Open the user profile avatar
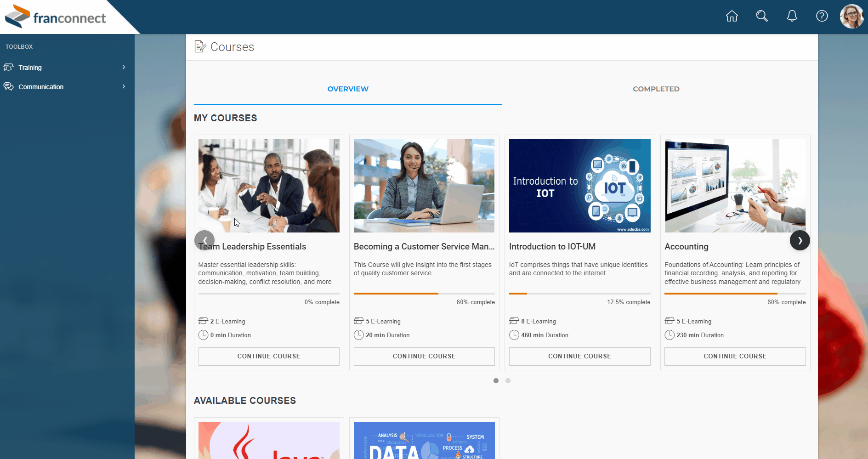The width and height of the screenshot is (868, 459). pyautogui.click(x=851, y=17)
